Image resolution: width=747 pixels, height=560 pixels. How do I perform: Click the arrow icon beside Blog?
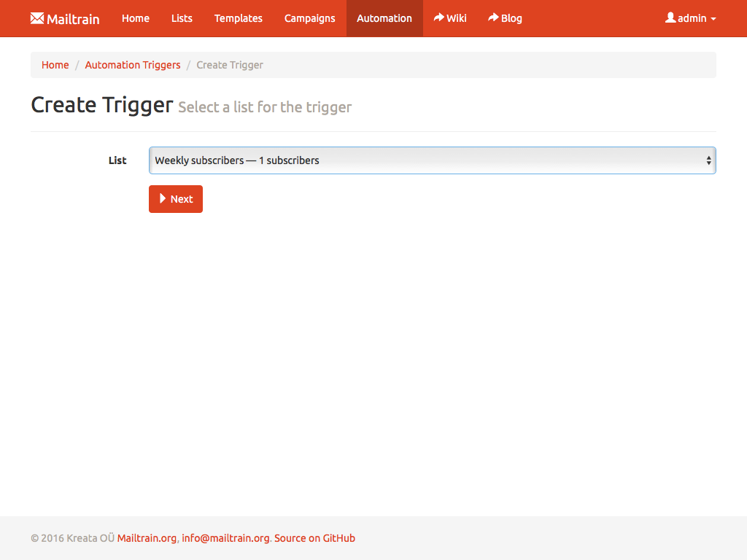click(494, 17)
